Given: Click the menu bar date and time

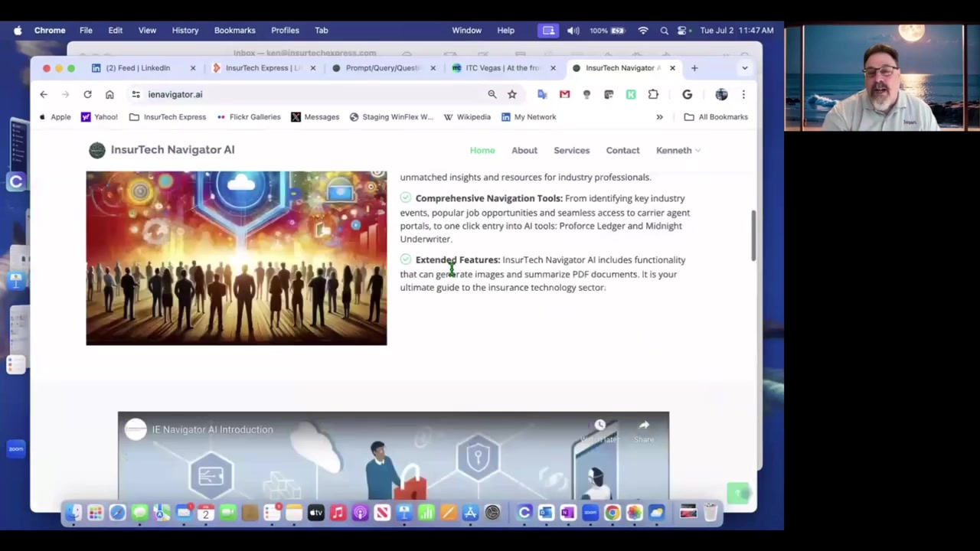Looking at the screenshot, I should point(737,31).
